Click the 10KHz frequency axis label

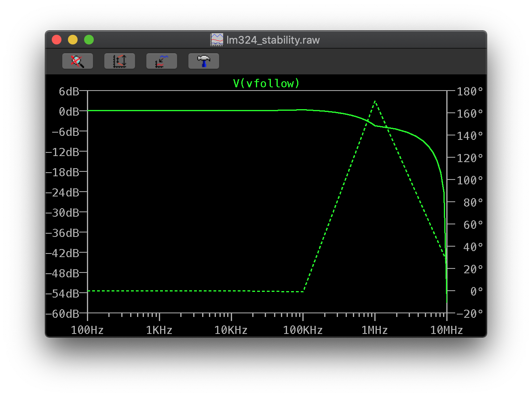(231, 330)
